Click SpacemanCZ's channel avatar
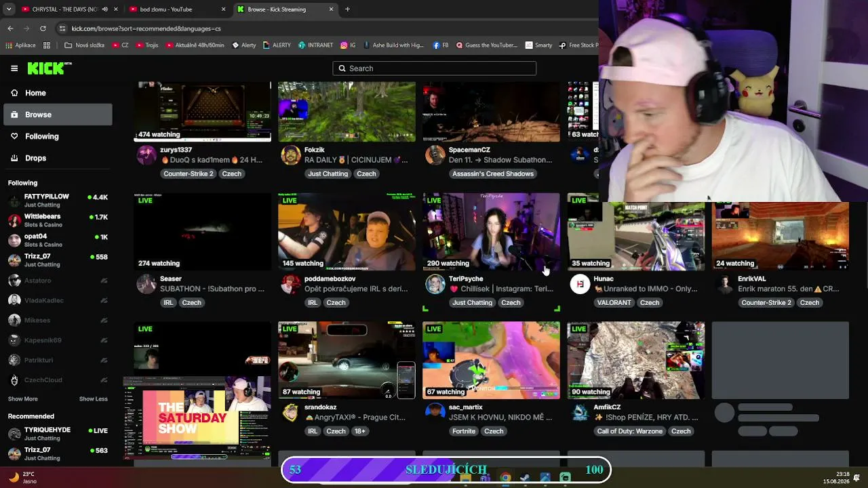Screen dimensions: 868x488 [x=435, y=155]
